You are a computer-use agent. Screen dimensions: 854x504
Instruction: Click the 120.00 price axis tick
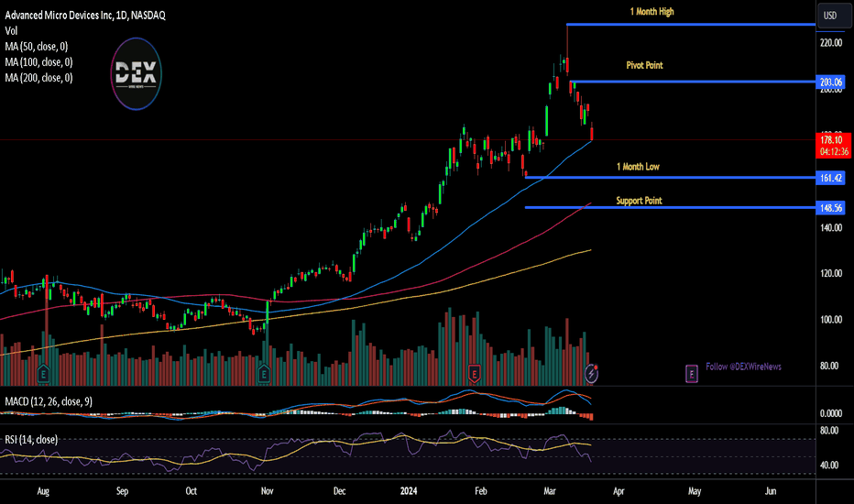pyautogui.click(x=831, y=273)
